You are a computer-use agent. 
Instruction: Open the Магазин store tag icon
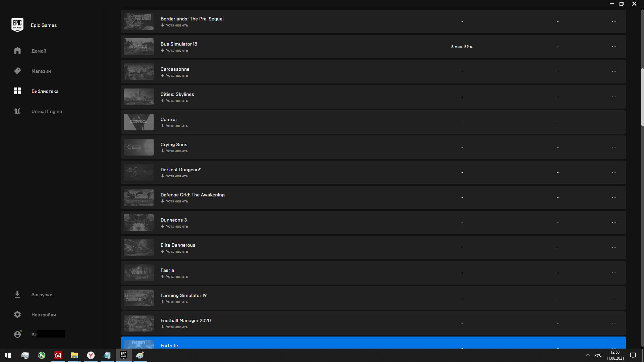coord(17,71)
